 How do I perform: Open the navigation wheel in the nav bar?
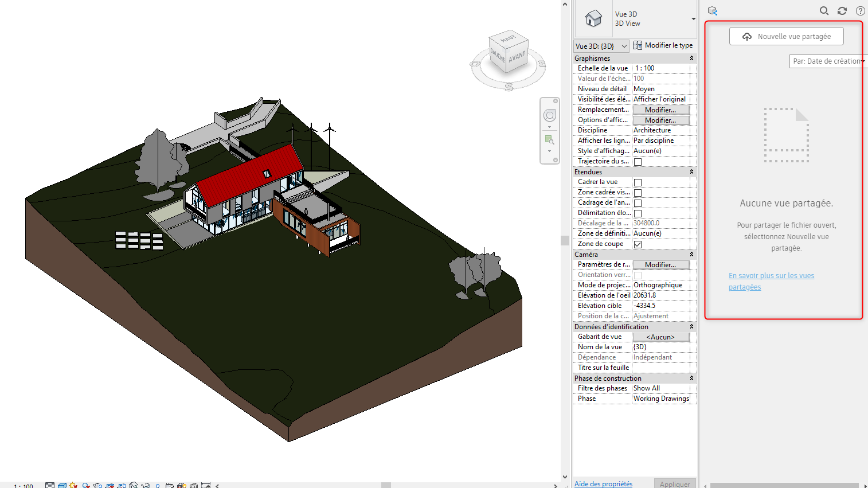click(549, 115)
